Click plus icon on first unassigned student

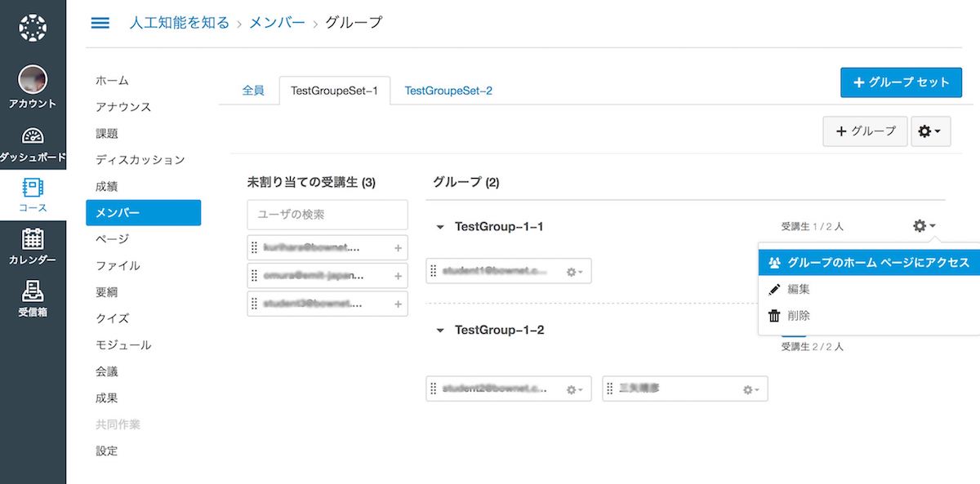(x=398, y=247)
